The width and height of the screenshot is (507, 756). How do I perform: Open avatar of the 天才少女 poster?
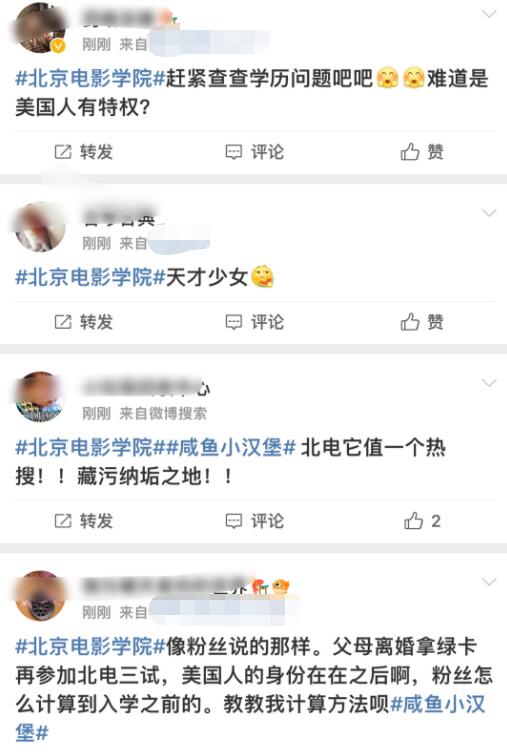pos(40,227)
